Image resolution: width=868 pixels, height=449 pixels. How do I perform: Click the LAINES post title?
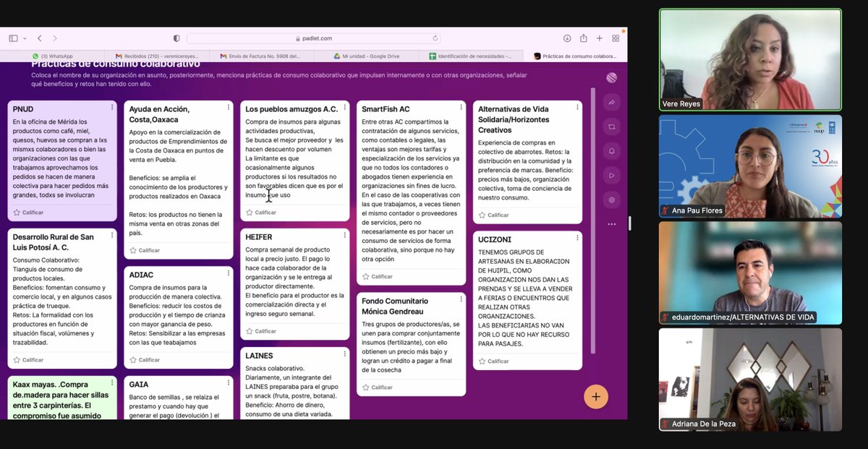[x=259, y=356]
